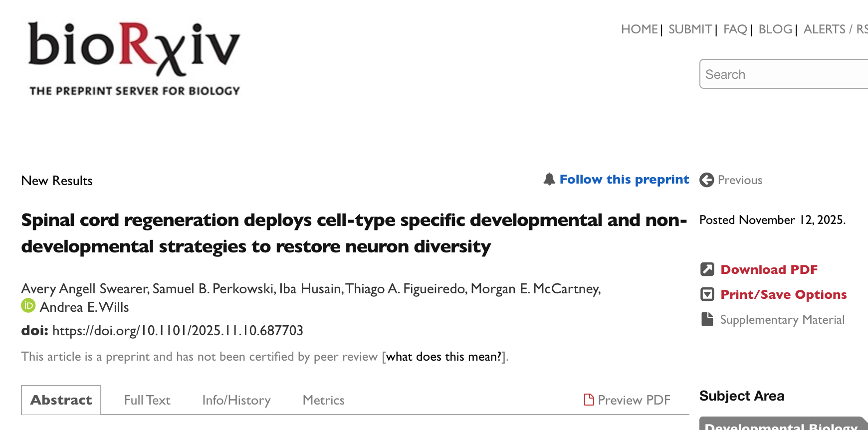868x430 pixels.
Task: Click into the Search field
Action: [783, 74]
